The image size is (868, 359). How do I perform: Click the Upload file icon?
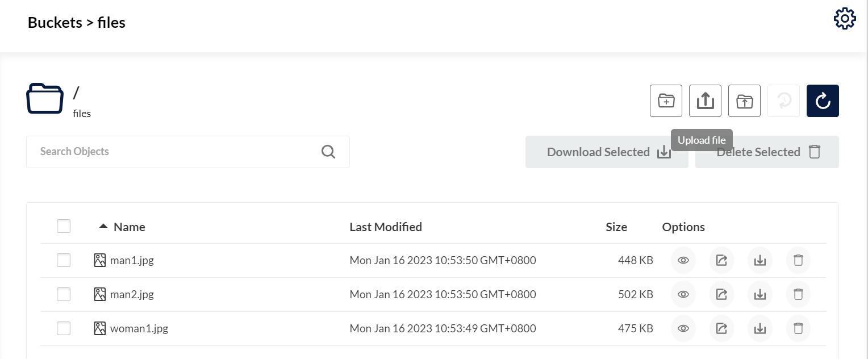[x=705, y=101]
